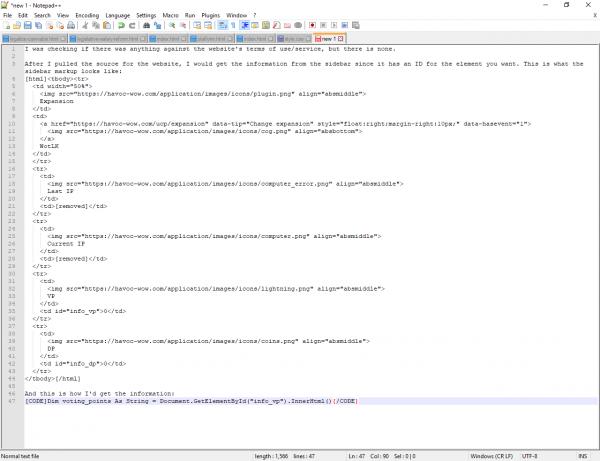Screen dimensions: 600x461
Task: Click the Copy toolbar icon
Action: (96, 25)
